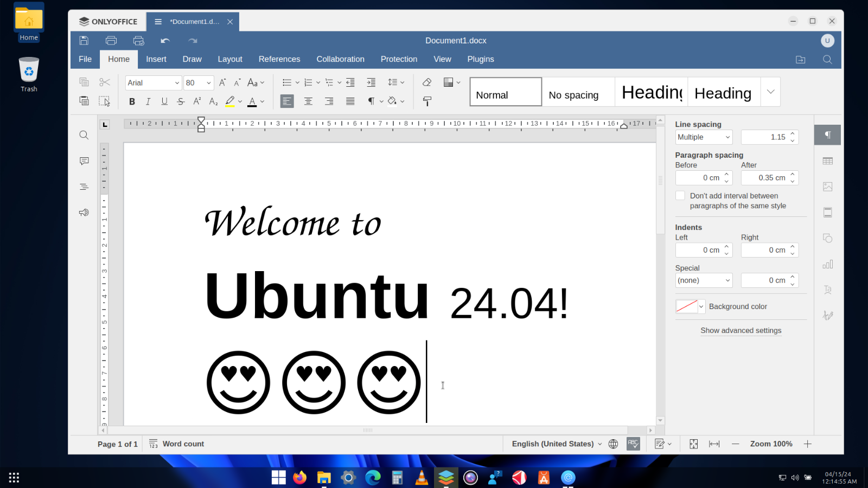
Task: Toggle Strikethrough formatting
Action: coord(181,101)
